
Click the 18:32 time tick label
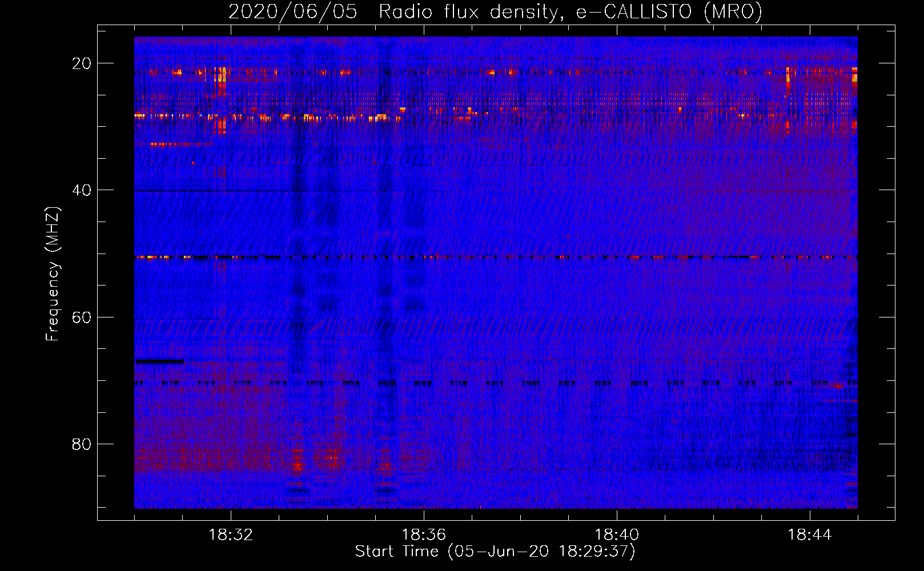[231, 535]
